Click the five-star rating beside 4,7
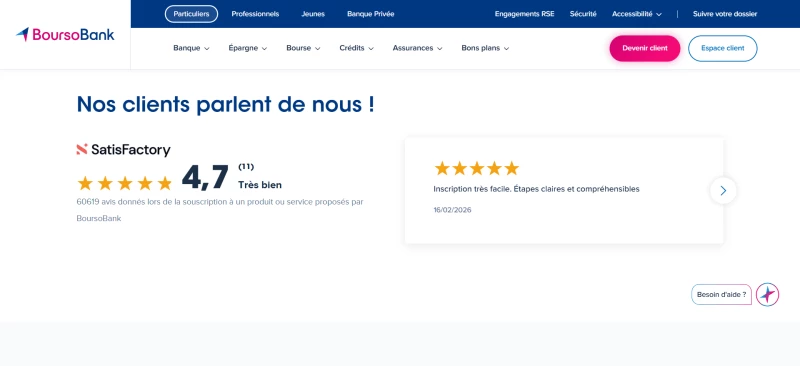The width and height of the screenshot is (800, 366). (x=124, y=183)
